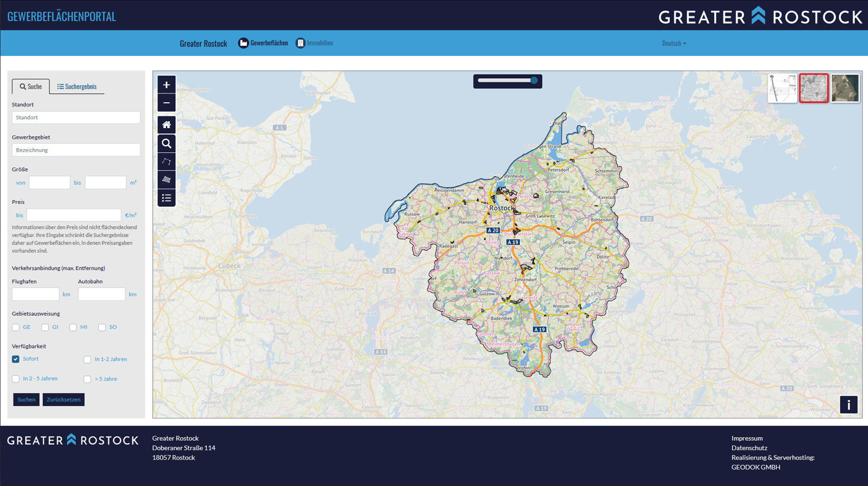Open the map info 'i' button
Image resolution: width=868 pixels, height=486 pixels.
(x=849, y=404)
